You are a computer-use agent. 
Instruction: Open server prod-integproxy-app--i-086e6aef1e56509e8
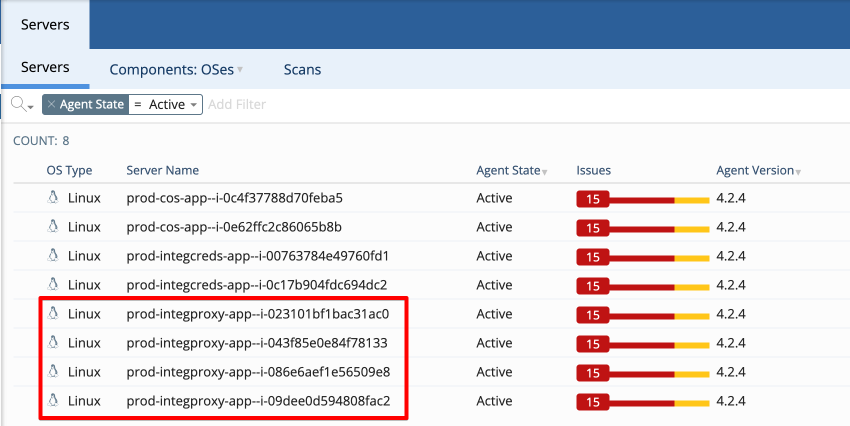258,372
